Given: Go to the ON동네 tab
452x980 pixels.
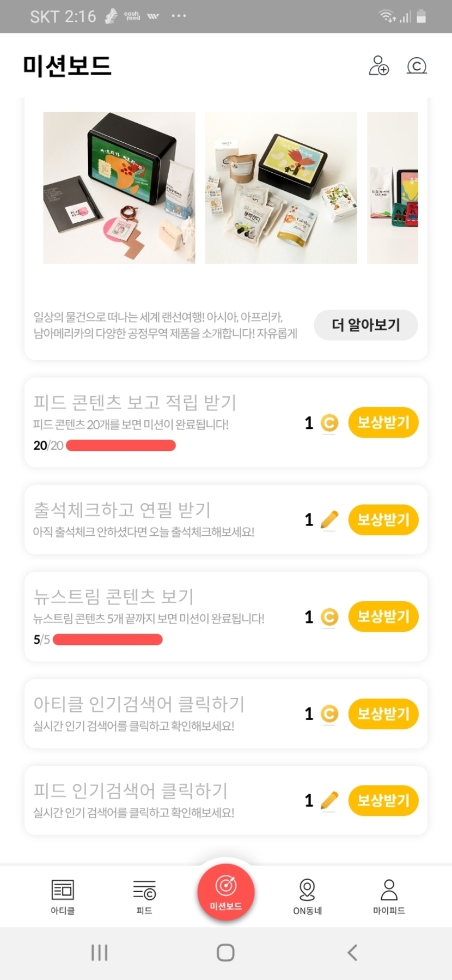Looking at the screenshot, I should (307, 897).
